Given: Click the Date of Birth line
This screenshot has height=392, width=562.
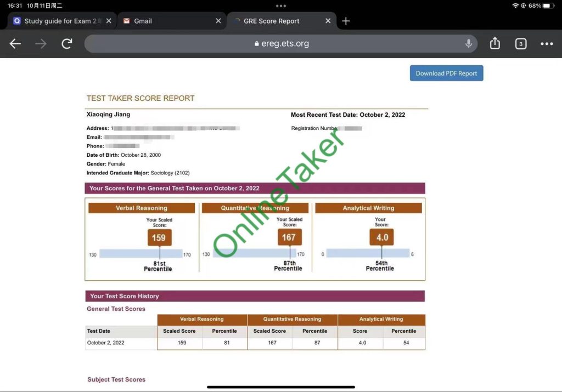Looking at the screenshot, I should click(x=123, y=155).
